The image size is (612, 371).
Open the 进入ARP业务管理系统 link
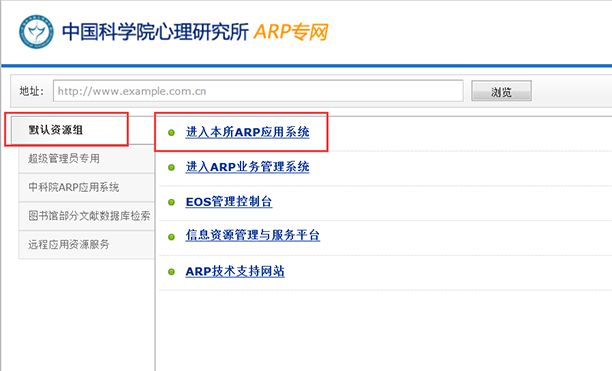click(247, 167)
